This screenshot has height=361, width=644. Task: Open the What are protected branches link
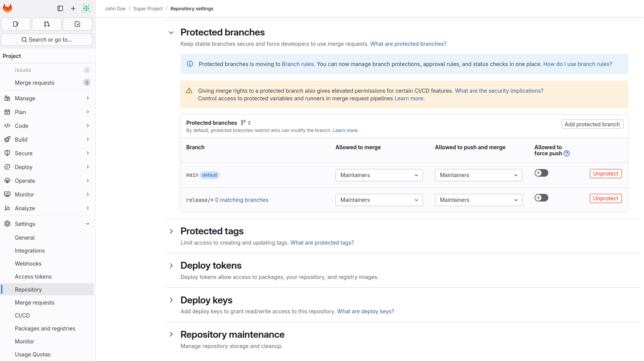point(408,44)
